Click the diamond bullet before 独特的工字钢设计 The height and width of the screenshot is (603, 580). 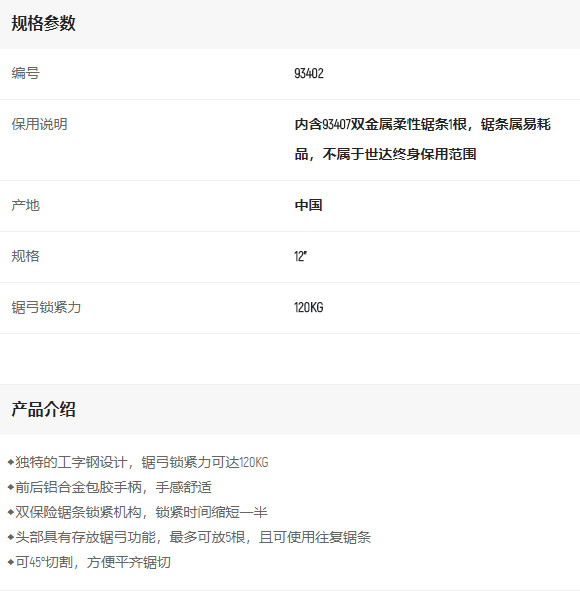11,462
